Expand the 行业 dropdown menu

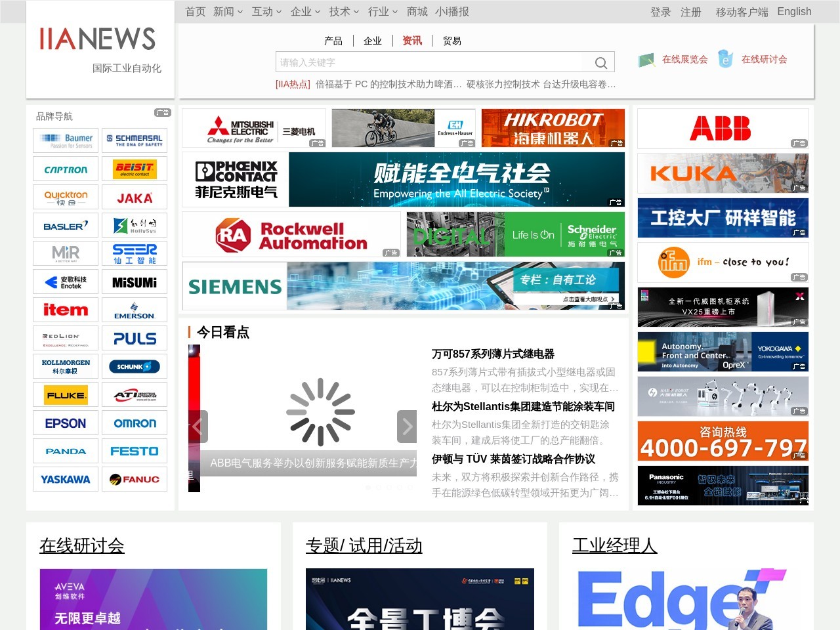(x=383, y=12)
